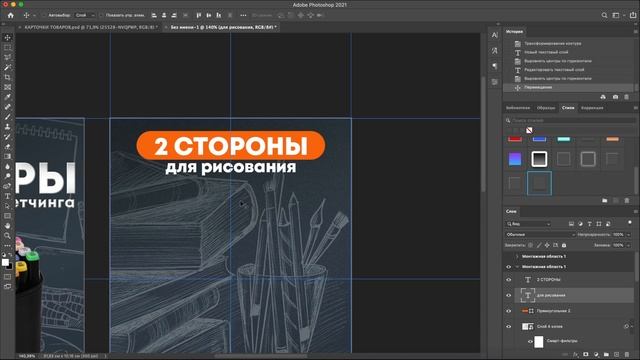Viewport: 640px width, 360px height.
Task: Switch to КАРТОЧКИ ТОВАРОВ.psd document tab
Action: point(90,27)
